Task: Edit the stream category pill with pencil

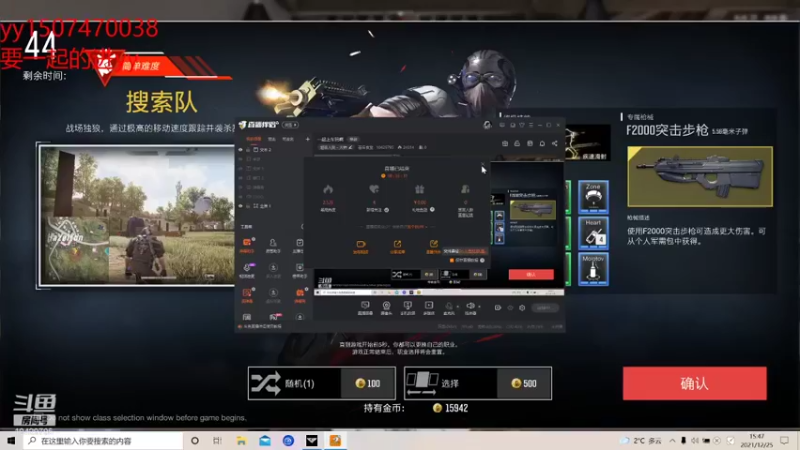Action: coord(336,147)
